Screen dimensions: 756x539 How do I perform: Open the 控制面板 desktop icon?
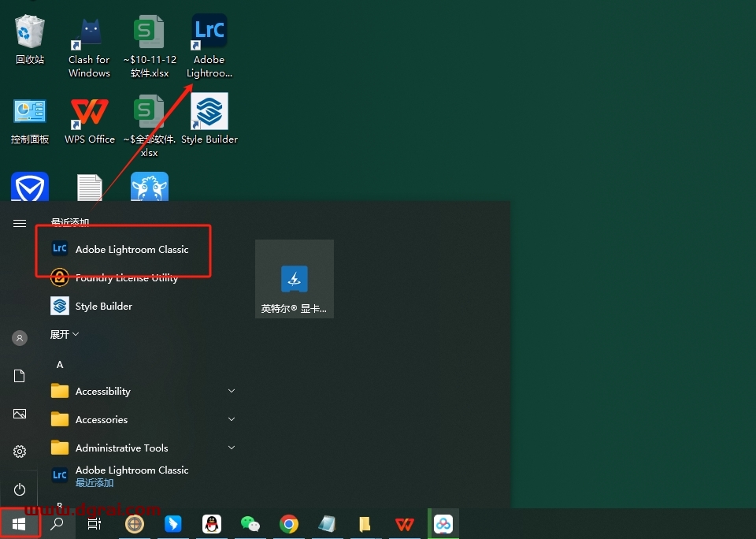point(30,121)
